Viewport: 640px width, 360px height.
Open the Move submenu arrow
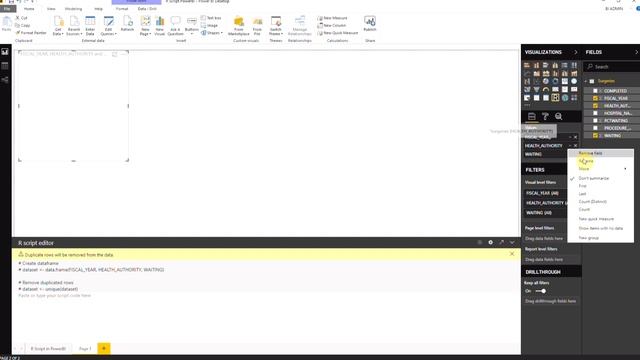coord(625,169)
